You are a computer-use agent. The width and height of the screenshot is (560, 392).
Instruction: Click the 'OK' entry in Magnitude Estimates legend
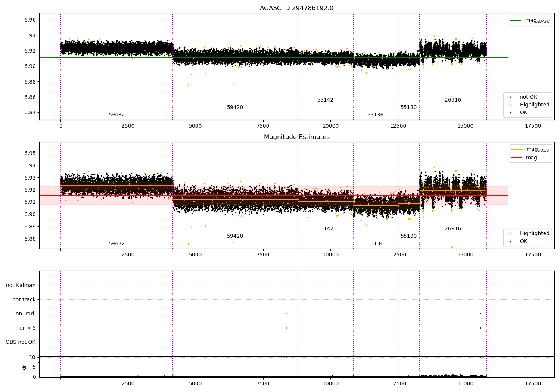519,242
